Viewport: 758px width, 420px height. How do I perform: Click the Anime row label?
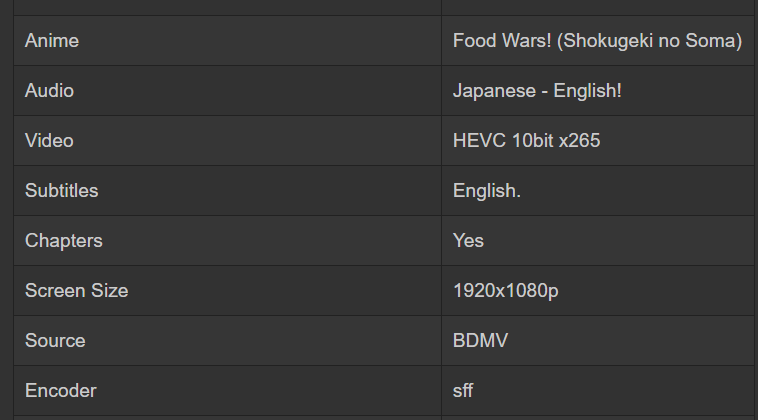click(x=52, y=41)
